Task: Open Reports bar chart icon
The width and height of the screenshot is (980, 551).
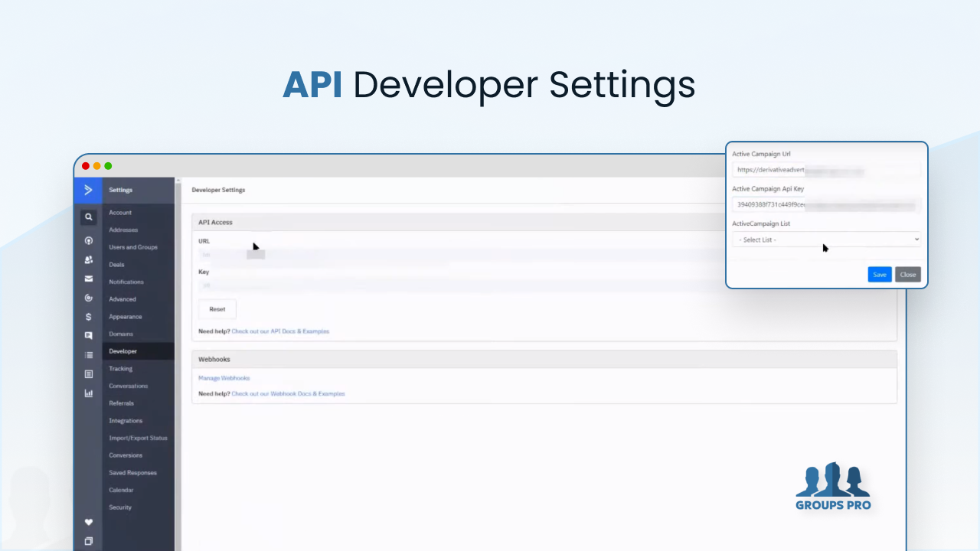Action: [88, 393]
